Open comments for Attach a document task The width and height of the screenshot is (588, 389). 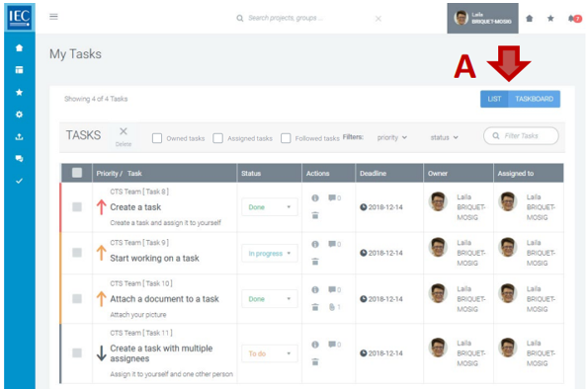click(334, 289)
